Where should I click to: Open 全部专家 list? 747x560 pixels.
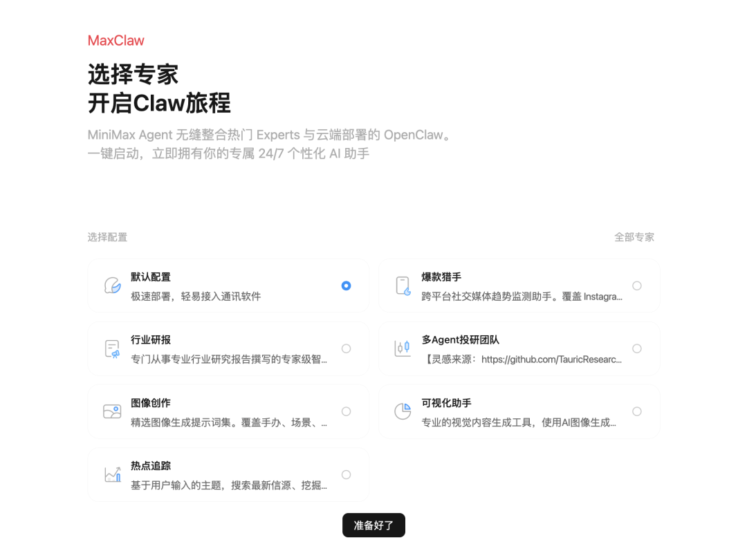click(x=634, y=236)
